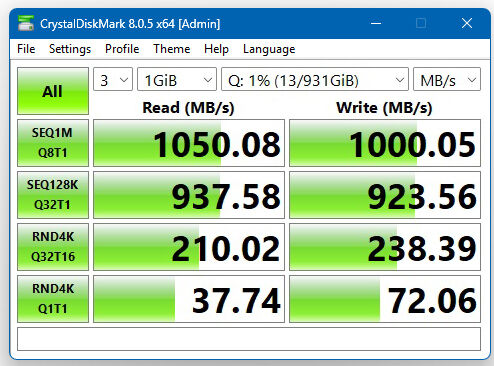
Task: Open the Language menu
Action: coord(269,49)
